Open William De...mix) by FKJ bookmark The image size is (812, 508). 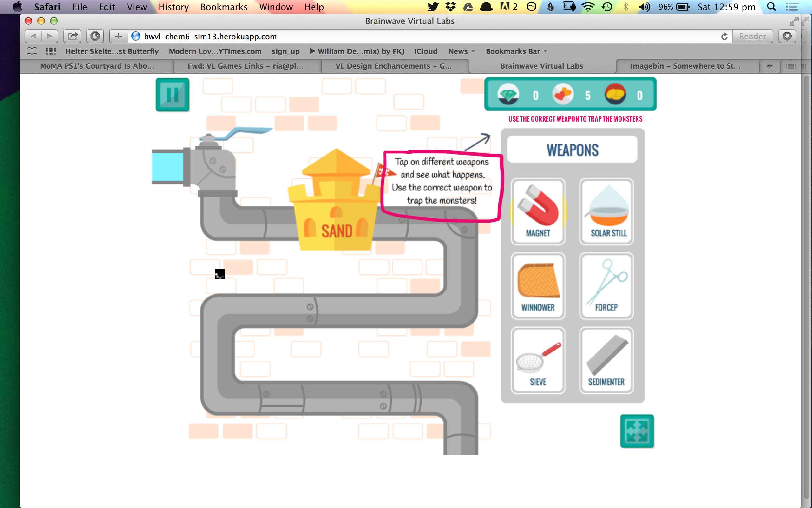tap(357, 51)
